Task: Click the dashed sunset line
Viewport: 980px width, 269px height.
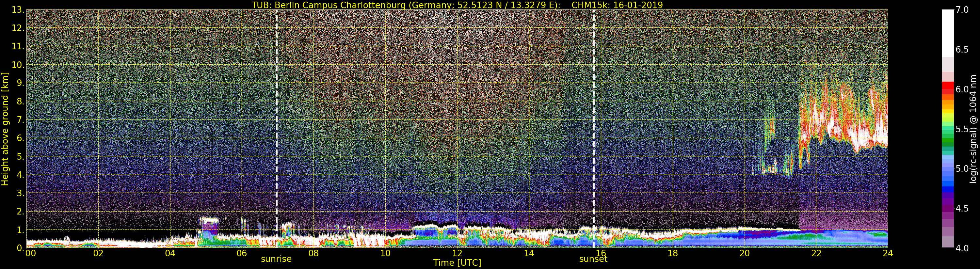Action: [x=593, y=129]
